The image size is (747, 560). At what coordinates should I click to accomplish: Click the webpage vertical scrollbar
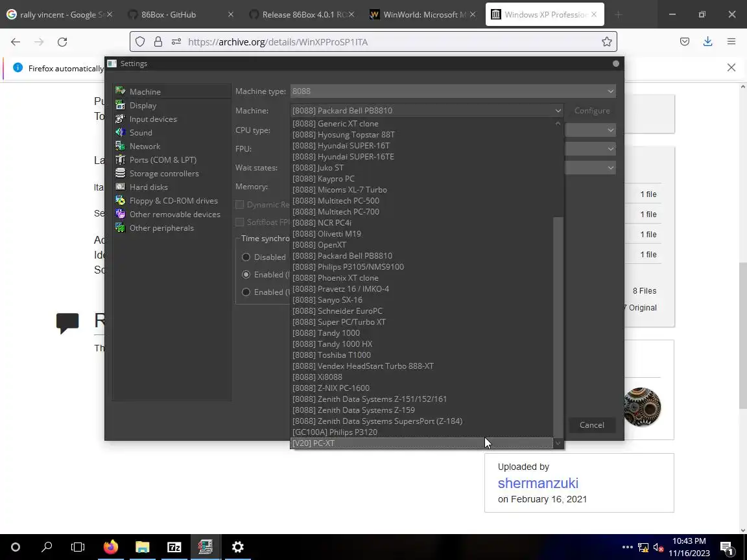click(742, 336)
